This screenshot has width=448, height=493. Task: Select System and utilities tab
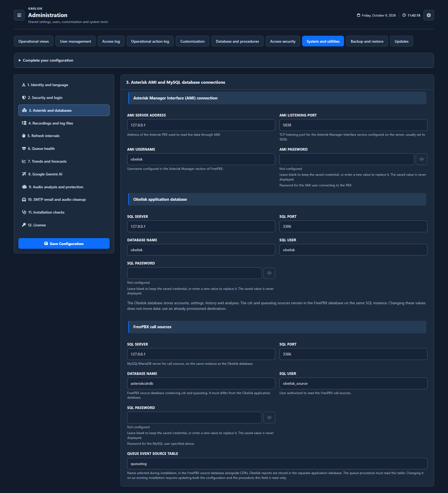click(x=323, y=41)
